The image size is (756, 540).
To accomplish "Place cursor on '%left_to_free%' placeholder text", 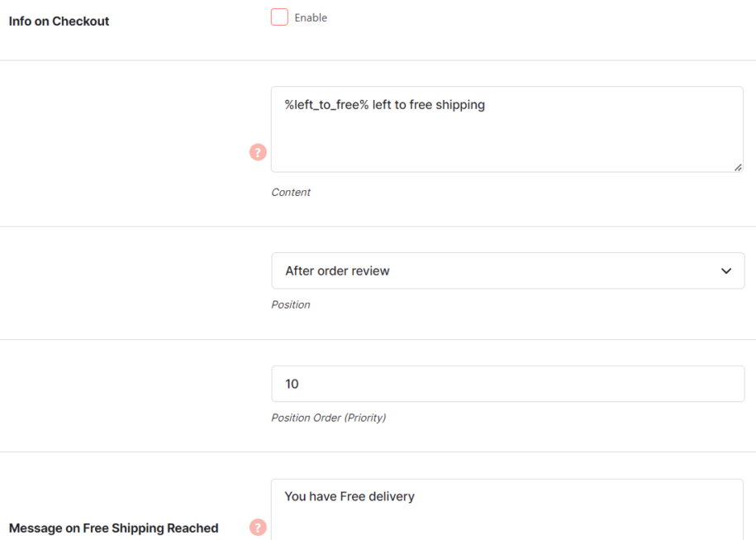I will [x=326, y=105].
